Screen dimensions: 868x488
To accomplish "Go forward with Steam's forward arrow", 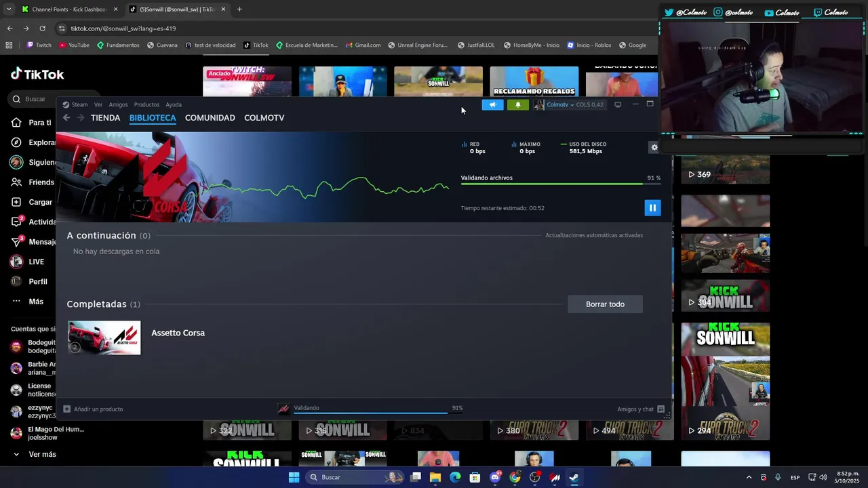I will point(81,117).
